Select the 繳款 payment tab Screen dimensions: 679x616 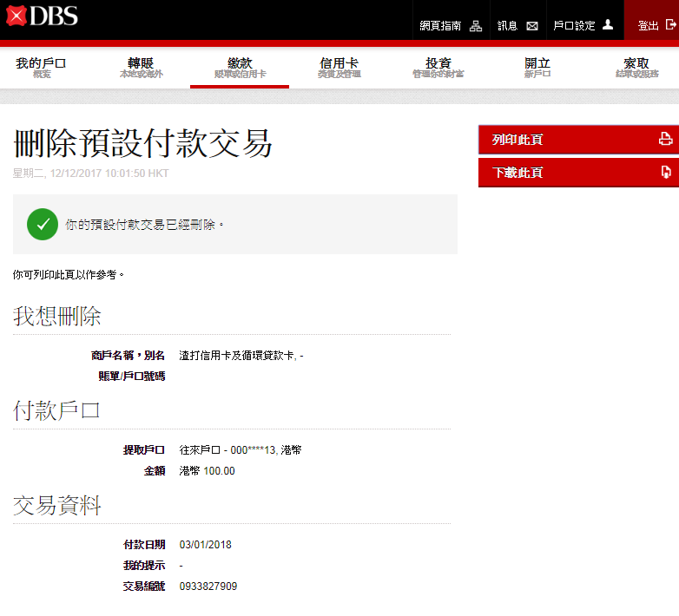point(240,68)
